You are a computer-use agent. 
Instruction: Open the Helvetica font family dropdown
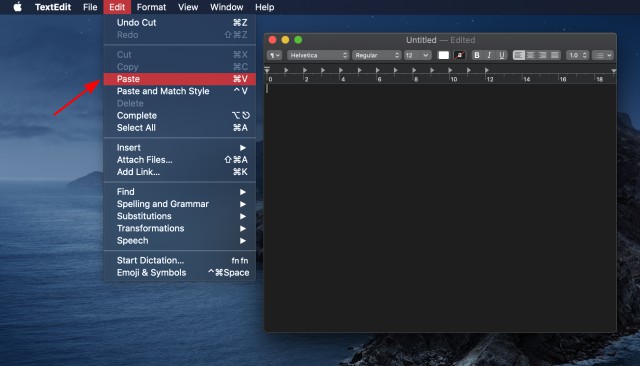pyautogui.click(x=318, y=55)
